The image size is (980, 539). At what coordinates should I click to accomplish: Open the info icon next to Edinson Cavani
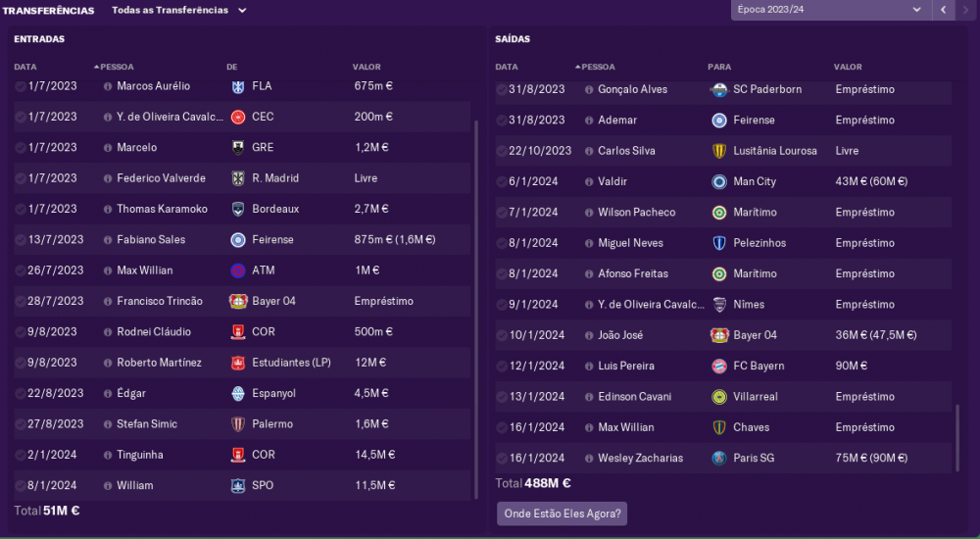click(x=589, y=397)
